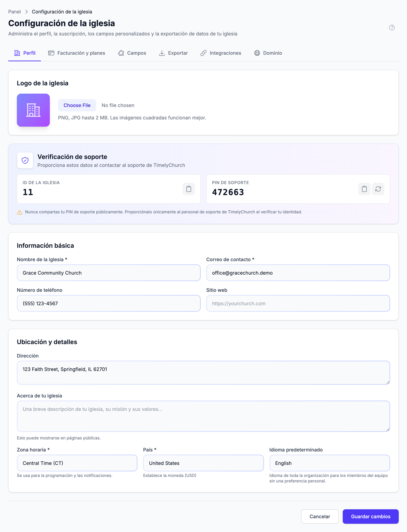Open the Facturación y planes tab
Screen dimensions: 407x532
[x=76, y=53]
